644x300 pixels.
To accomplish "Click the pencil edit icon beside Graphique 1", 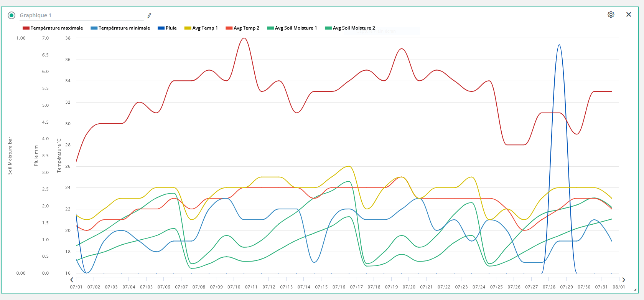I will (x=149, y=15).
